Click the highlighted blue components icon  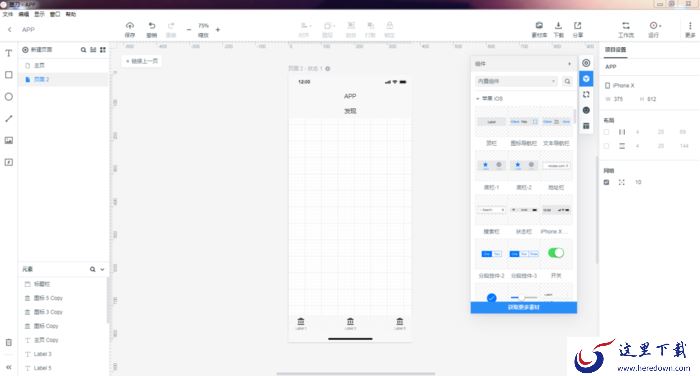(586, 79)
